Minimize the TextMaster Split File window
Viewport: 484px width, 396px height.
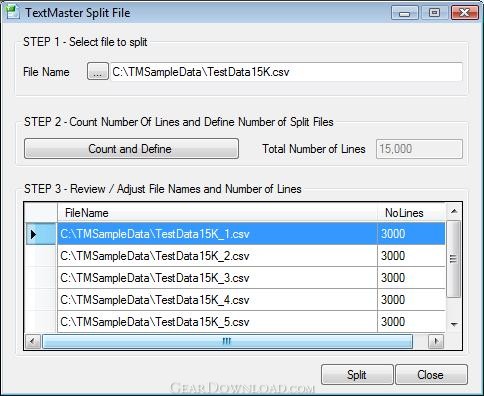click(405, 13)
